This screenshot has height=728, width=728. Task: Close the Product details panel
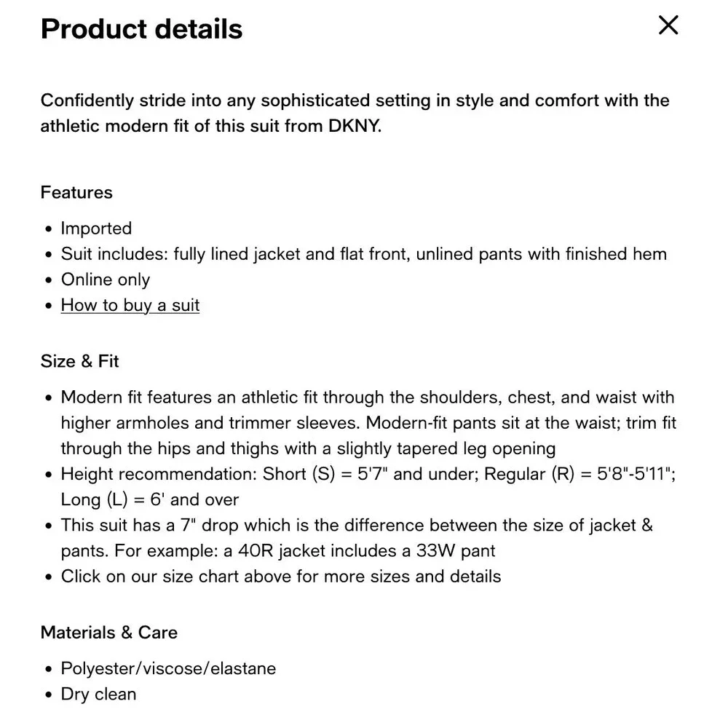pyautogui.click(x=668, y=25)
